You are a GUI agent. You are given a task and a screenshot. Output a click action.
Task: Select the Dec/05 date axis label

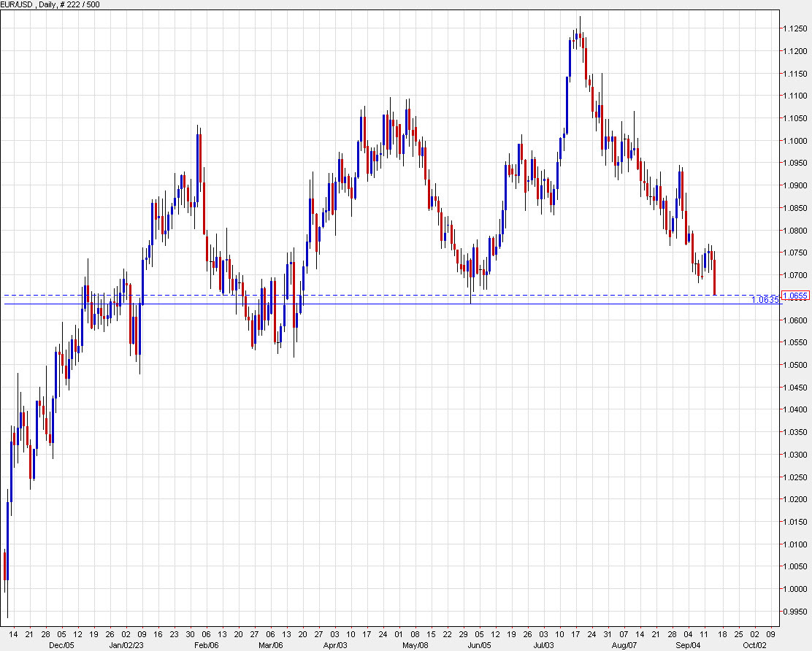62,645
